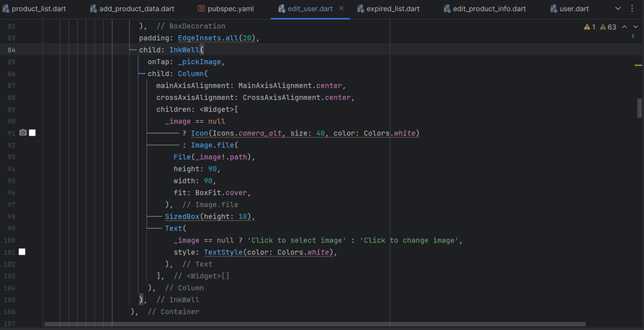This screenshot has width=644, height=330.
Task: Click the // BoxDecoration comment hint
Action: click(x=191, y=26)
